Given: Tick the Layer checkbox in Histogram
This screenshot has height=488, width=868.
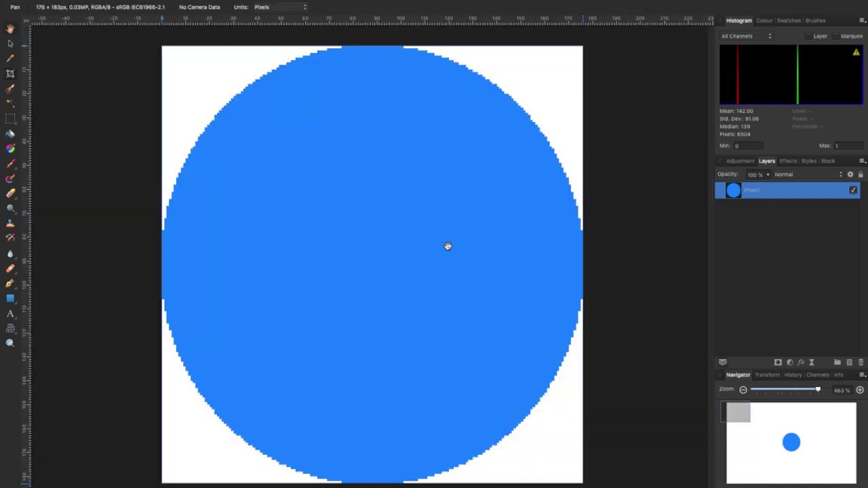Looking at the screenshot, I should (x=808, y=36).
